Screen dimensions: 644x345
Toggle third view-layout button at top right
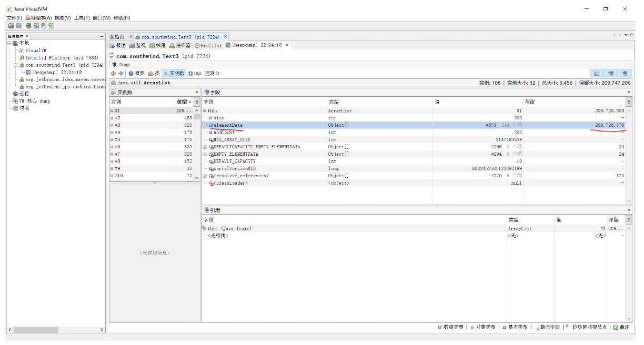pos(625,74)
